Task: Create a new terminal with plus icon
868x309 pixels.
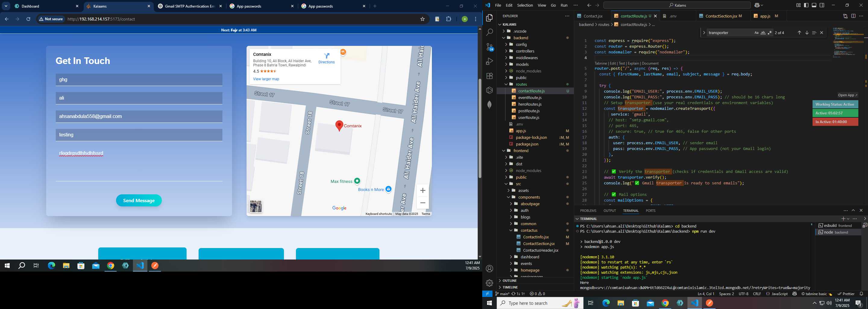Action: [843, 218]
